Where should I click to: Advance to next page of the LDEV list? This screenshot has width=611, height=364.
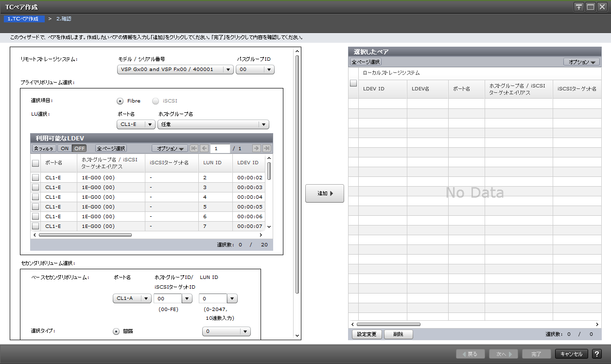257,148
